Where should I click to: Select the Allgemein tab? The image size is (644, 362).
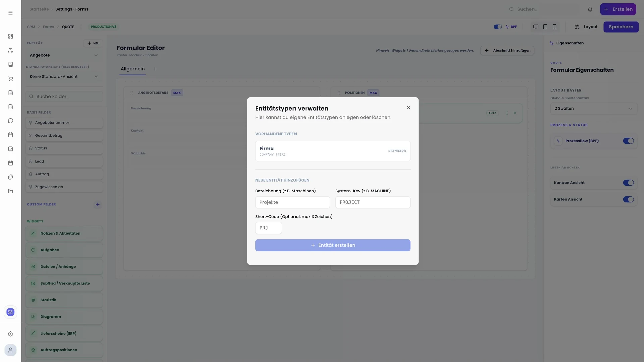[x=132, y=69]
